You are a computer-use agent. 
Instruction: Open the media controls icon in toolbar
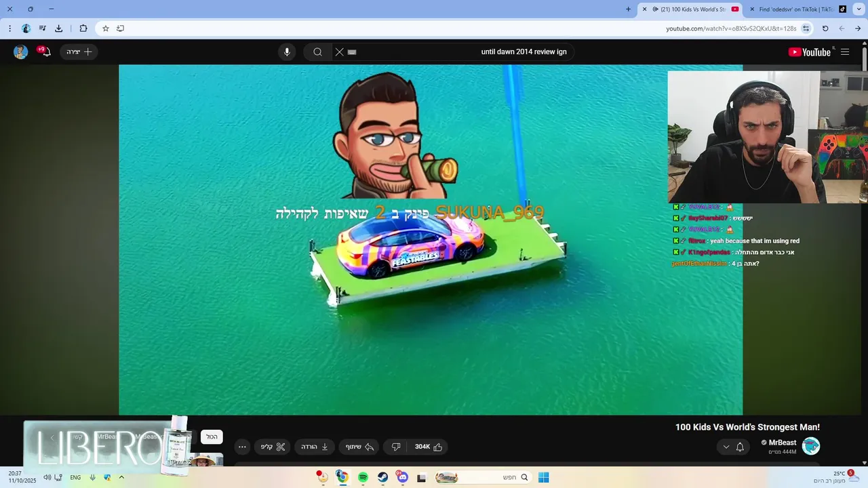click(43, 28)
